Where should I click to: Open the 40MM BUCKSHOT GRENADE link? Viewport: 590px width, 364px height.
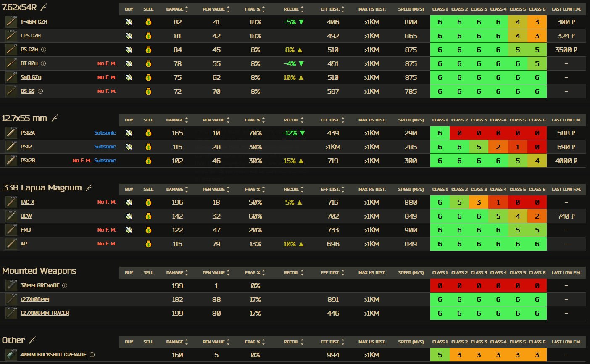(53, 355)
